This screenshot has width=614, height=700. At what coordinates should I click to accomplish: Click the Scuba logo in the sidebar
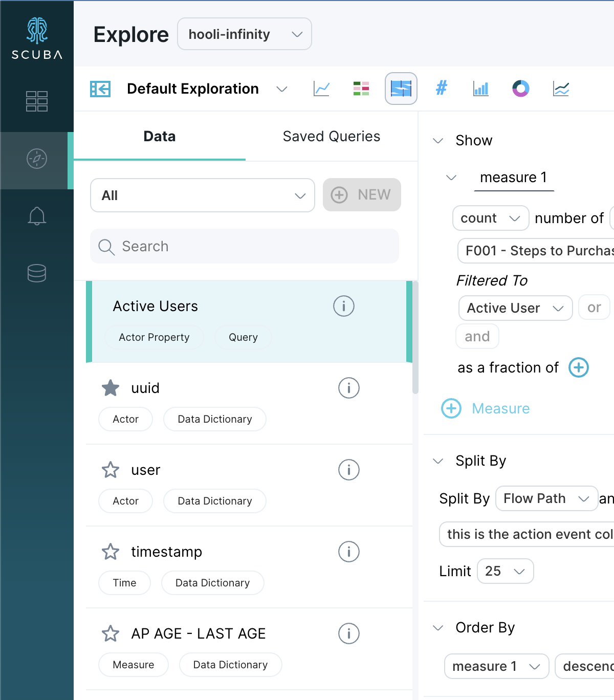pos(37,38)
